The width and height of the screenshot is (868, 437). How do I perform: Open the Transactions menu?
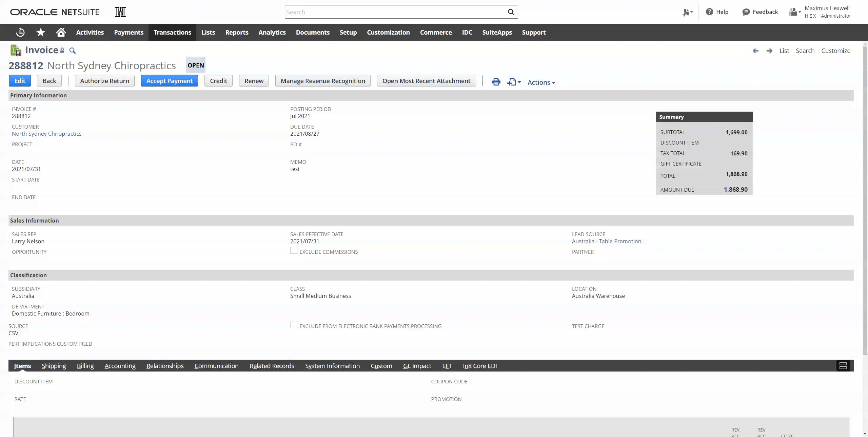pos(172,32)
